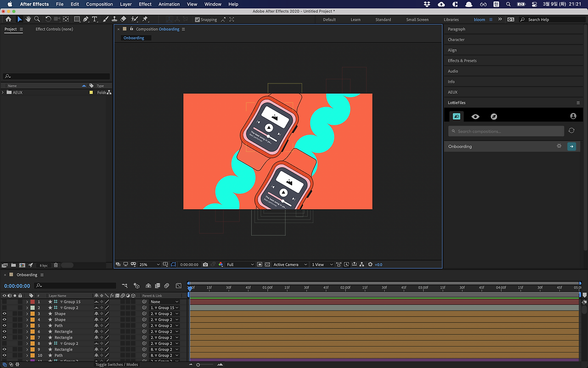
Task: Take a snapshot with the camera icon
Action: point(205,264)
